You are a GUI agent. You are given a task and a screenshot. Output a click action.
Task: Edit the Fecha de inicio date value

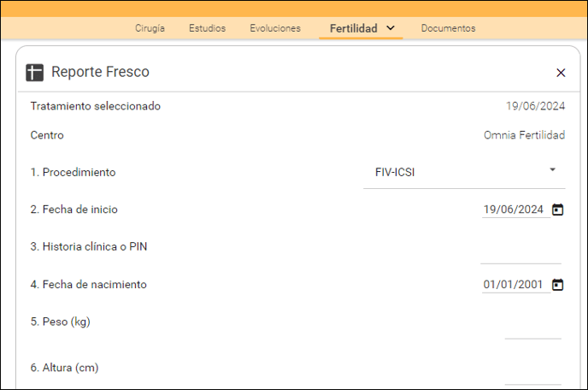coord(513,209)
